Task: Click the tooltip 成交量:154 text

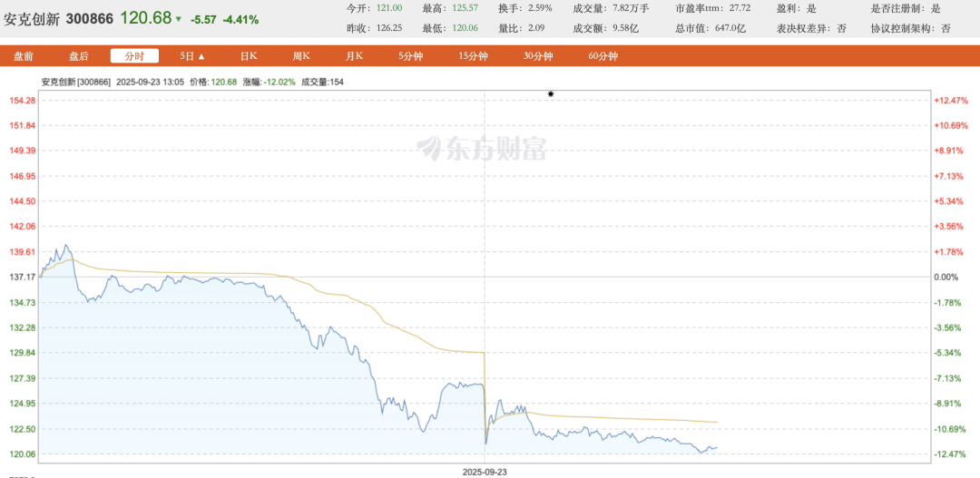Action: (322, 82)
